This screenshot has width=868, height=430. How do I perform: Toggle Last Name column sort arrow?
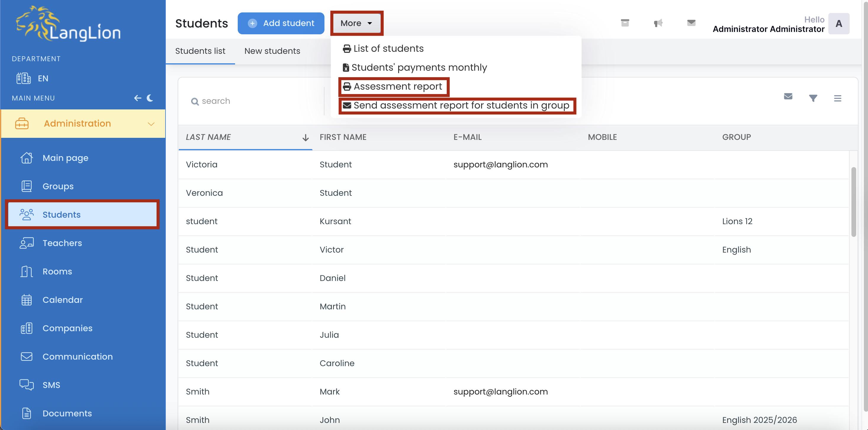305,138
